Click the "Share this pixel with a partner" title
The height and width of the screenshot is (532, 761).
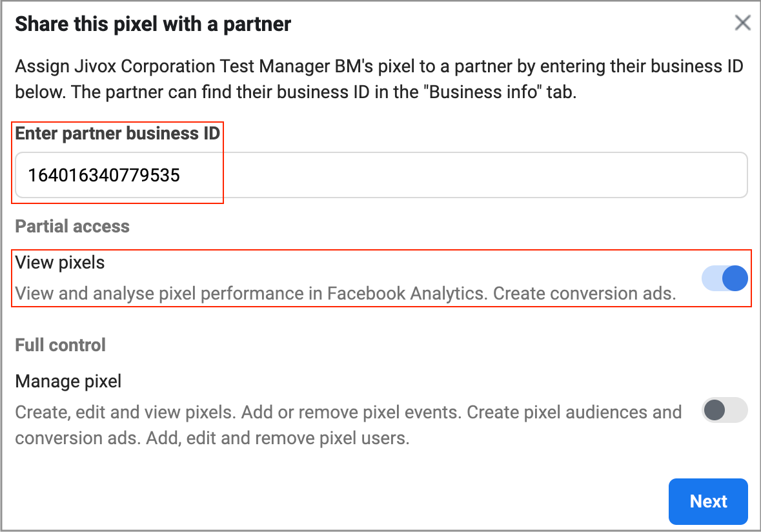(x=153, y=25)
